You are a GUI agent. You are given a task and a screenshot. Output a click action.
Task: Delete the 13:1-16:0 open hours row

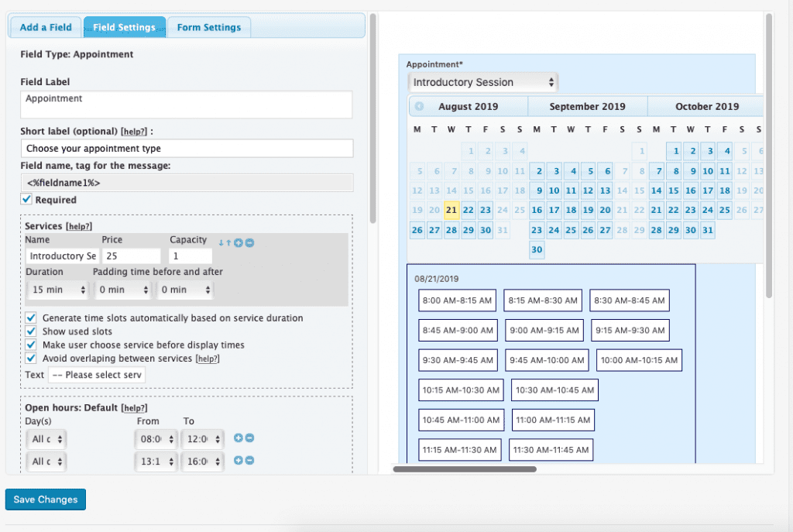pos(249,461)
